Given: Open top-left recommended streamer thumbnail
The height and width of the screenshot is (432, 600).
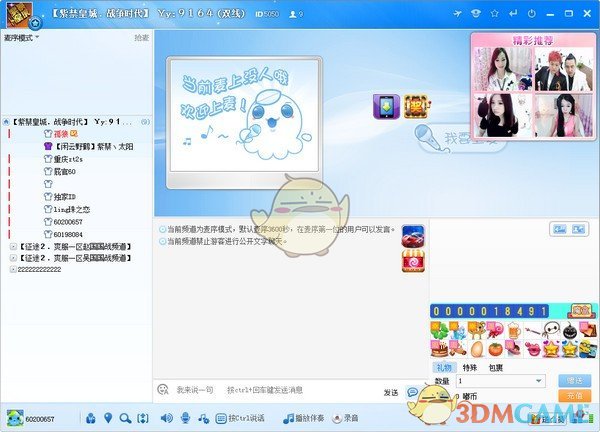Looking at the screenshot, I should [x=503, y=69].
